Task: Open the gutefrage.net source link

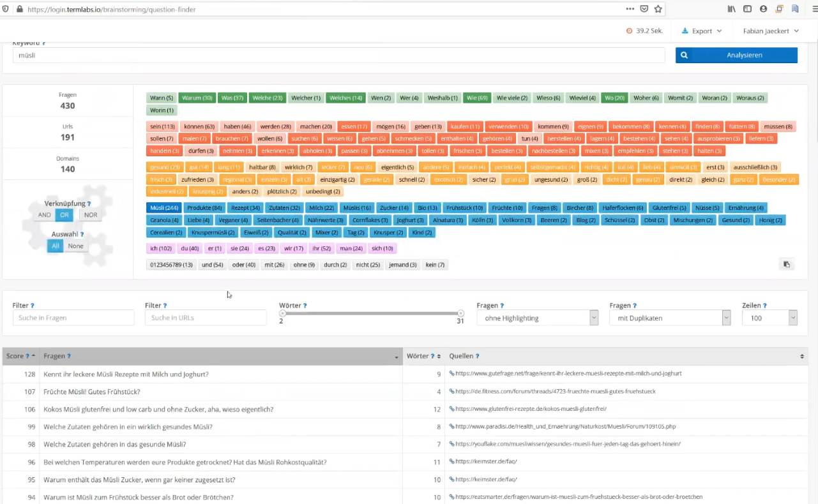Action: tap(568, 374)
